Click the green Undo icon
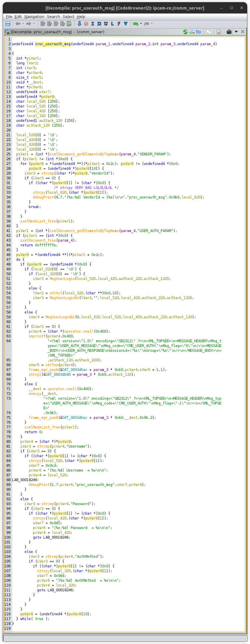 point(135,24)
